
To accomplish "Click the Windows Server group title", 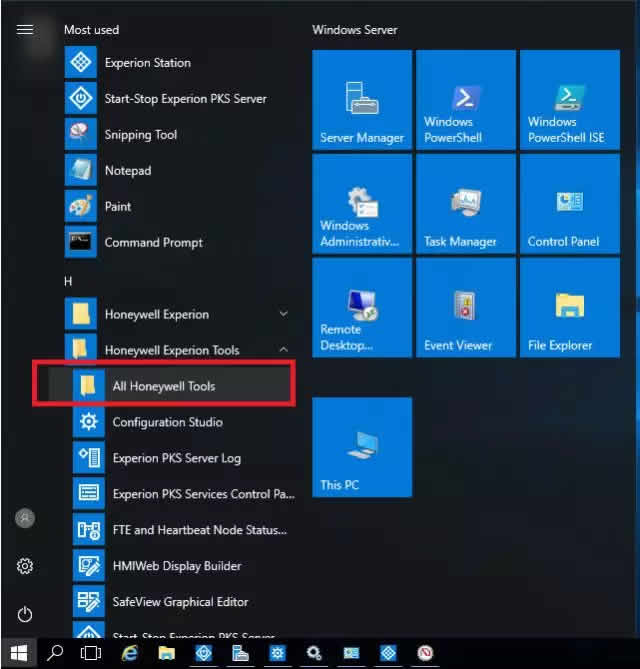I will pos(355,30).
